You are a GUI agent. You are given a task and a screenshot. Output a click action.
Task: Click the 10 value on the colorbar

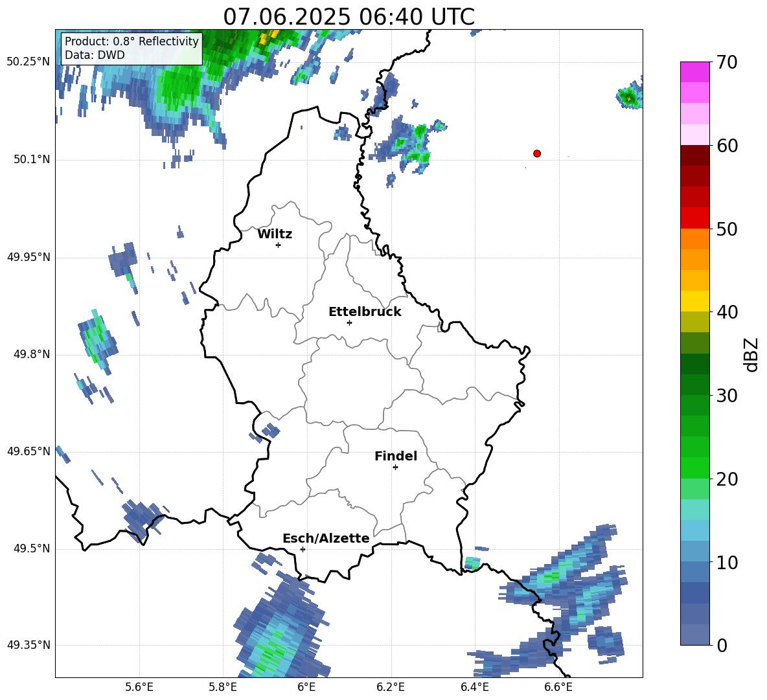click(727, 562)
